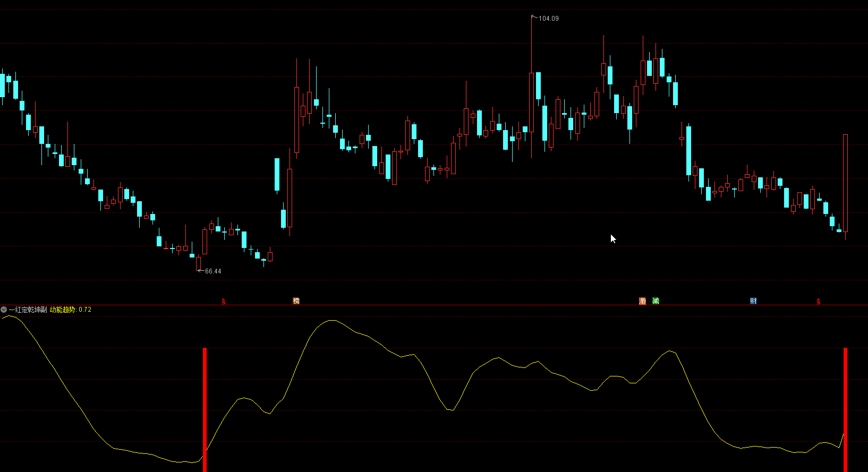
Task: Select the 动能趋势 0.72 value label
Action: [x=71, y=310]
